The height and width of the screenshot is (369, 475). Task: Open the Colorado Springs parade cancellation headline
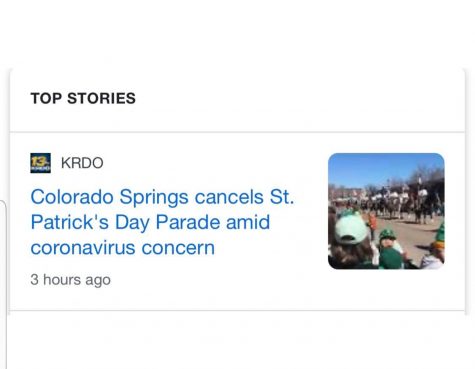pos(162,222)
